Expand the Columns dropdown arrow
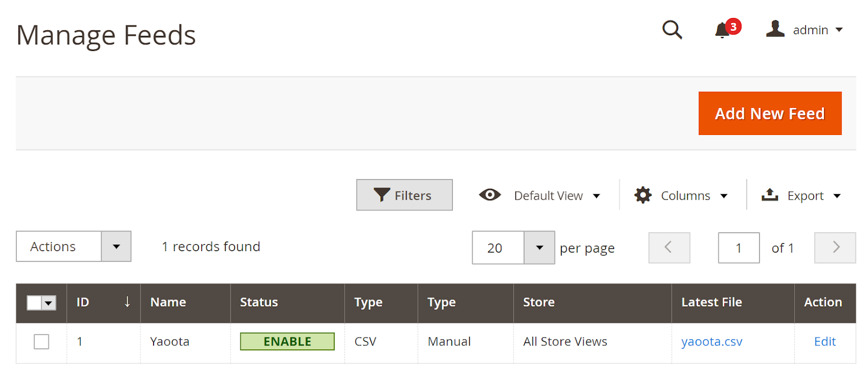 [x=724, y=196]
